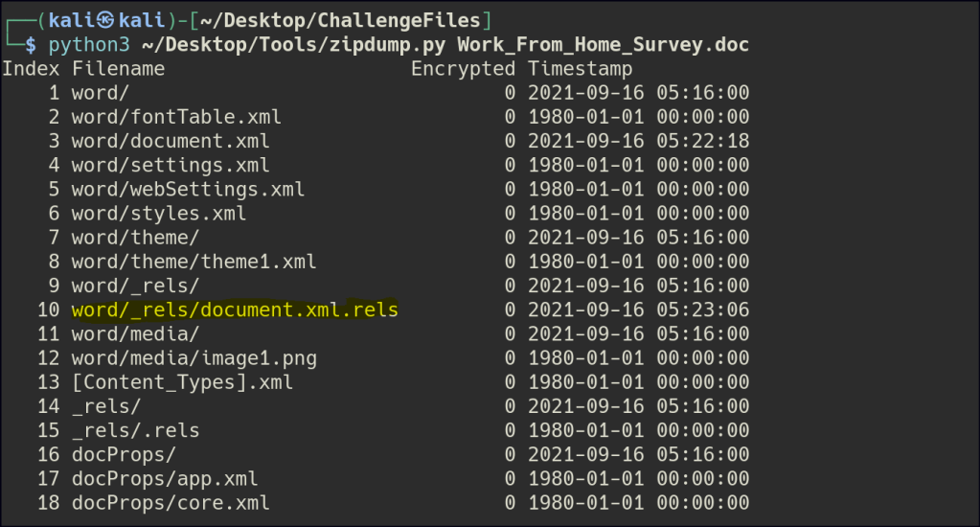980x527 pixels.
Task: Click the highlighted word/_rels/document.xml.rels entry
Action: [235, 309]
